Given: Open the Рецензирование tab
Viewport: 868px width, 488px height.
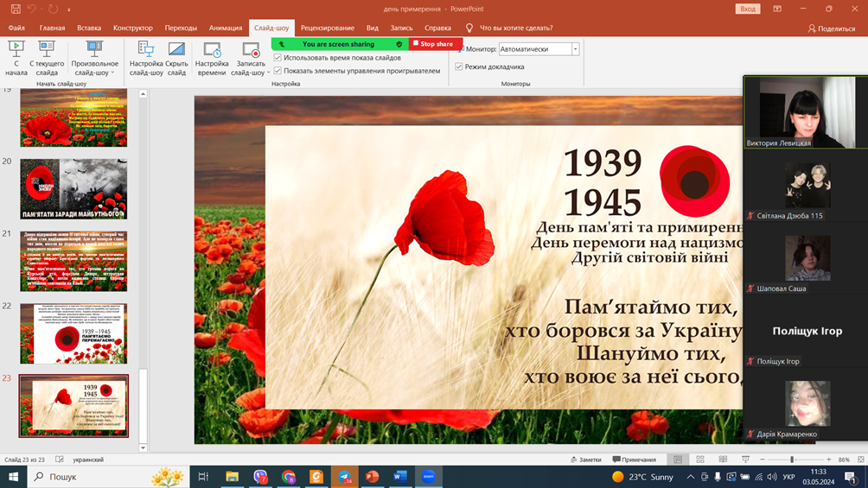Looking at the screenshot, I should (x=328, y=28).
